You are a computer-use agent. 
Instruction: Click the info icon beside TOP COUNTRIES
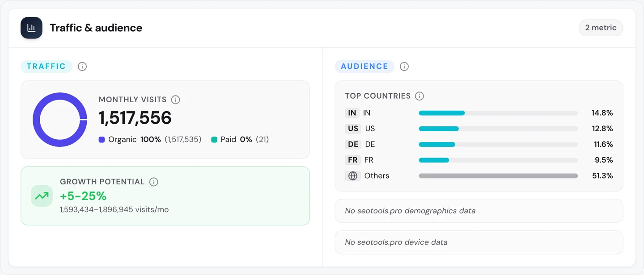(419, 96)
